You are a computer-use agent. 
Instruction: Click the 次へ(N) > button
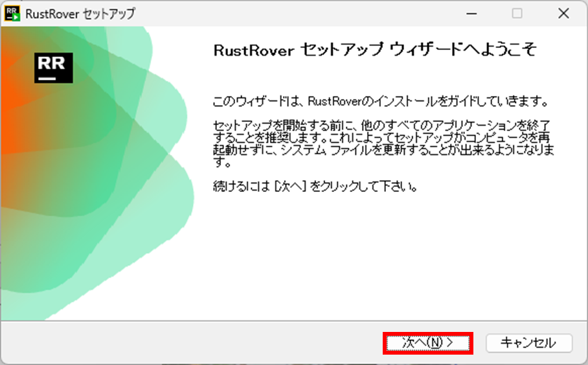click(428, 343)
